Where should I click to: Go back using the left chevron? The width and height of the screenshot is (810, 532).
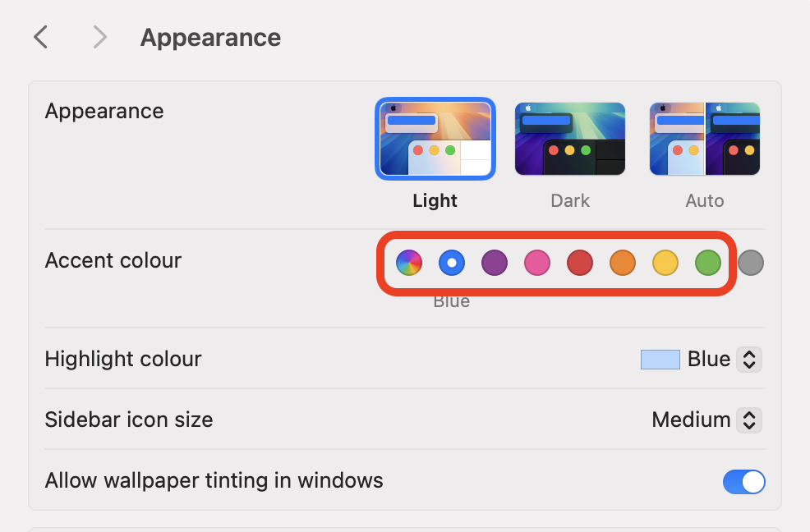click(40, 37)
